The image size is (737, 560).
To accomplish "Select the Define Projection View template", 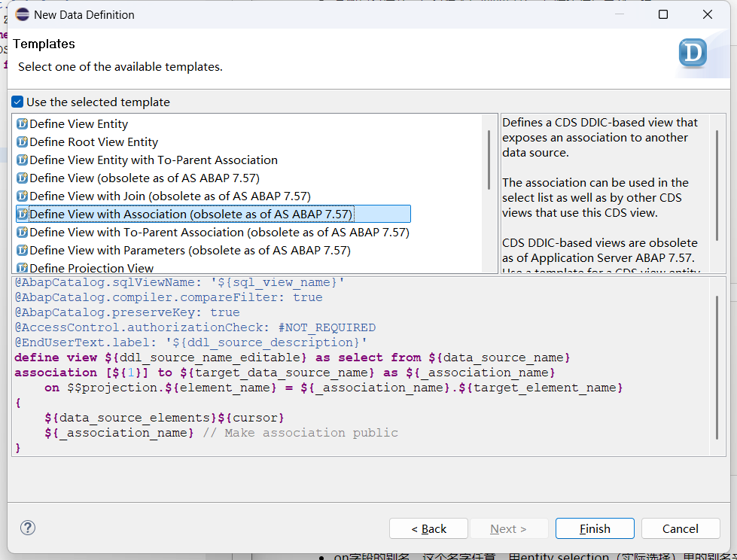I will click(91, 268).
